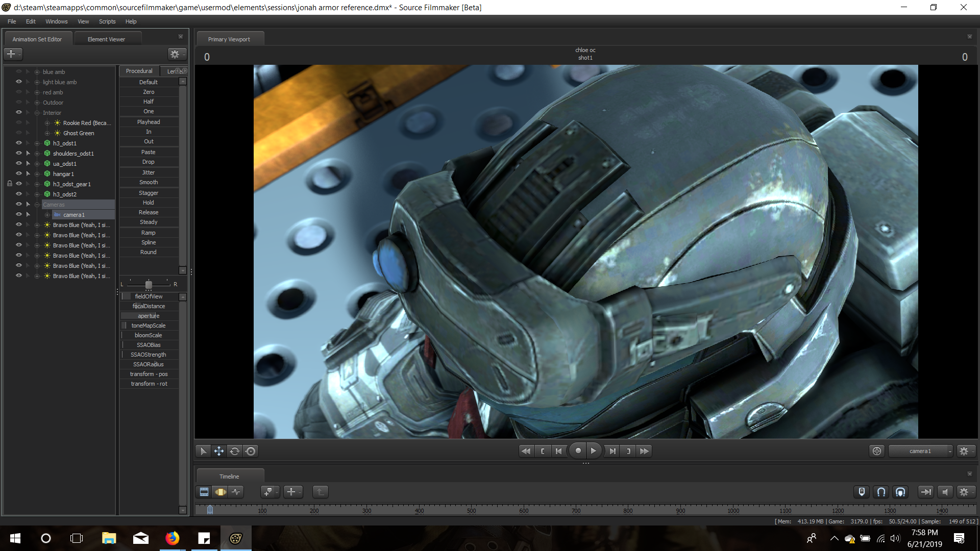
Task: Toggle visibility of h3_odst1
Action: click(x=19, y=143)
